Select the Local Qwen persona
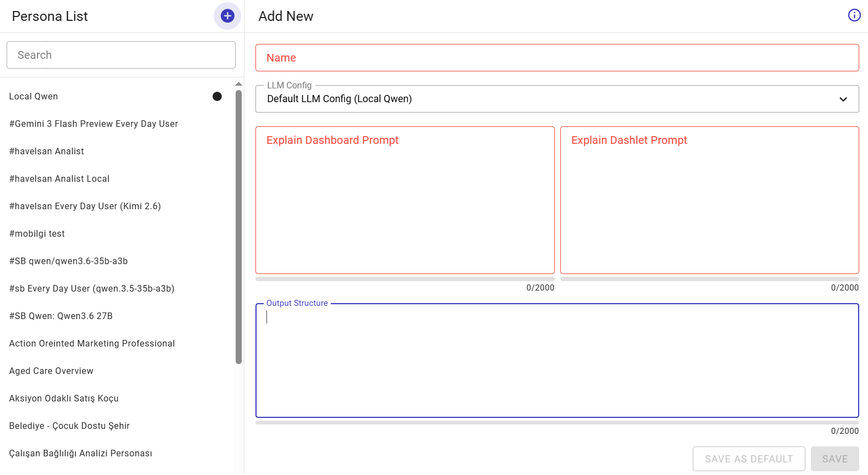 (x=116, y=97)
